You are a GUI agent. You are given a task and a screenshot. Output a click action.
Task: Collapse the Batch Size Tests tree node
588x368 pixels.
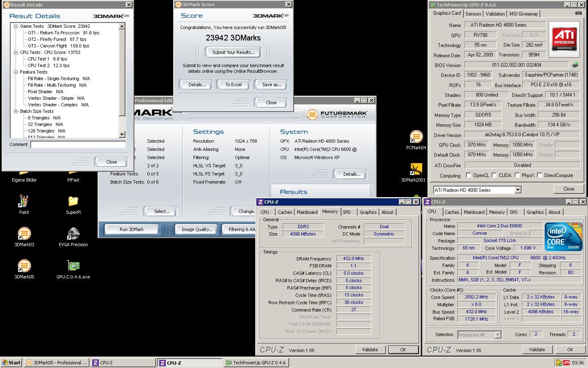click(16, 111)
